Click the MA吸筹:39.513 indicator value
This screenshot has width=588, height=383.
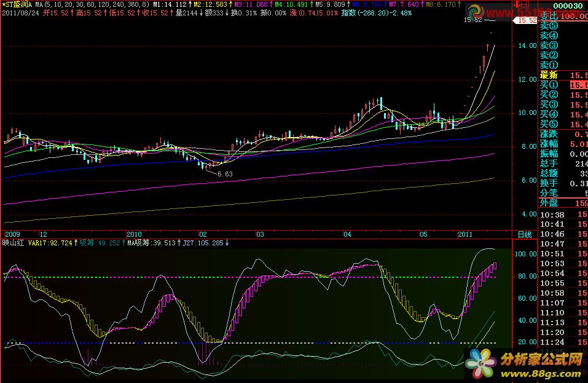pos(152,243)
